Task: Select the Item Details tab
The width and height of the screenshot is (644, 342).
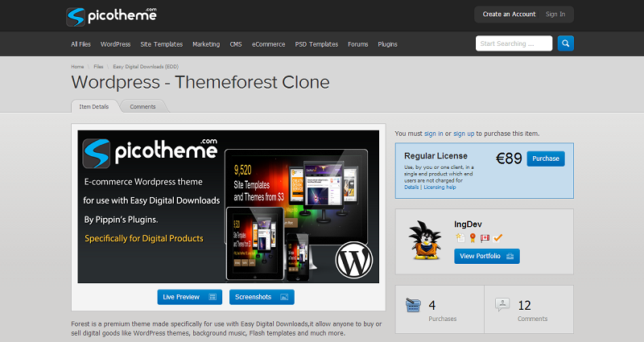Action: tap(95, 106)
